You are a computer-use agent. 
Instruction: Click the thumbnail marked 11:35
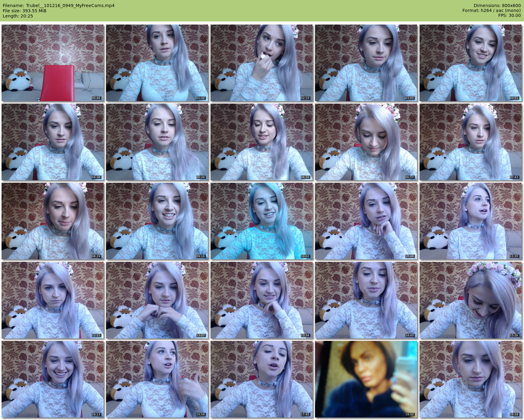[x=471, y=221]
